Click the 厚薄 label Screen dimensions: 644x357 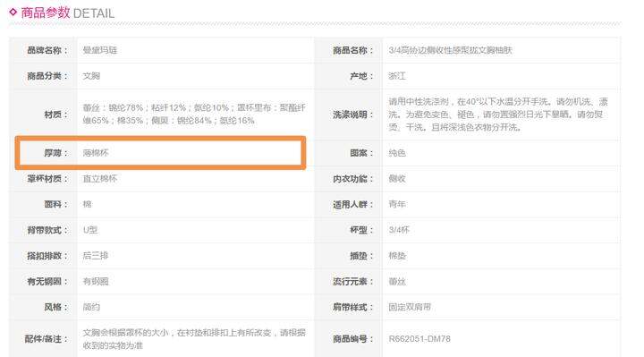click(55, 153)
